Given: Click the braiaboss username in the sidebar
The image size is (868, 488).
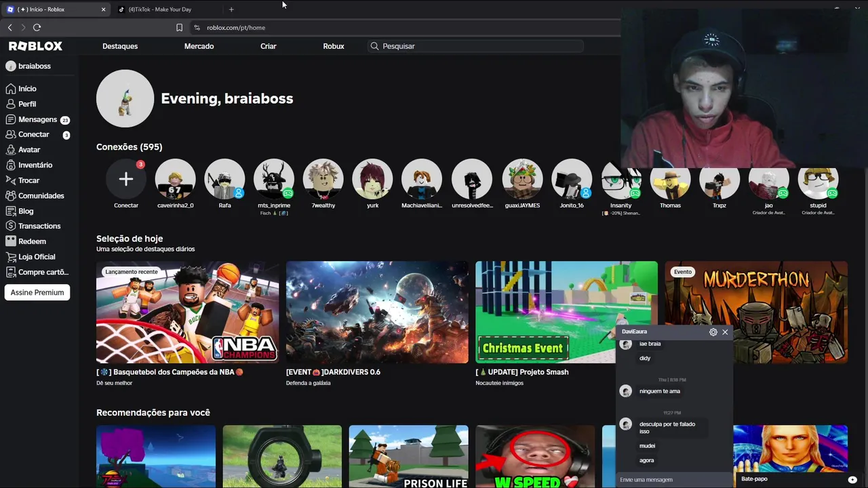Looking at the screenshot, I should [34, 66].
